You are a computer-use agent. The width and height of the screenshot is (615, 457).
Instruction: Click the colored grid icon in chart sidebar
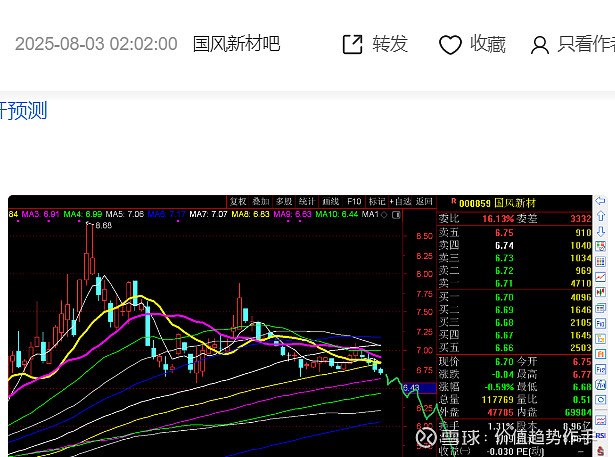tap(600, 262)
